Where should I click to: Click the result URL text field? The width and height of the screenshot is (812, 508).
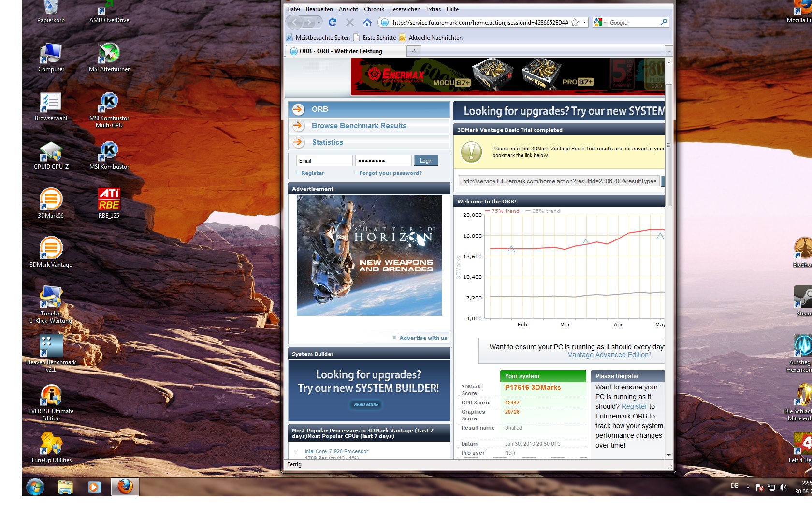point(559,181)
